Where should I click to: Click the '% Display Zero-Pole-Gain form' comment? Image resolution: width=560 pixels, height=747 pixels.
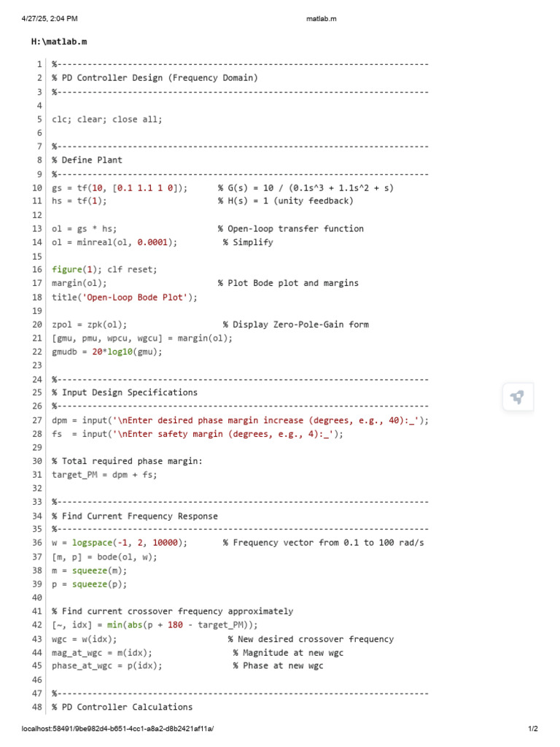(x=296, y=325)
